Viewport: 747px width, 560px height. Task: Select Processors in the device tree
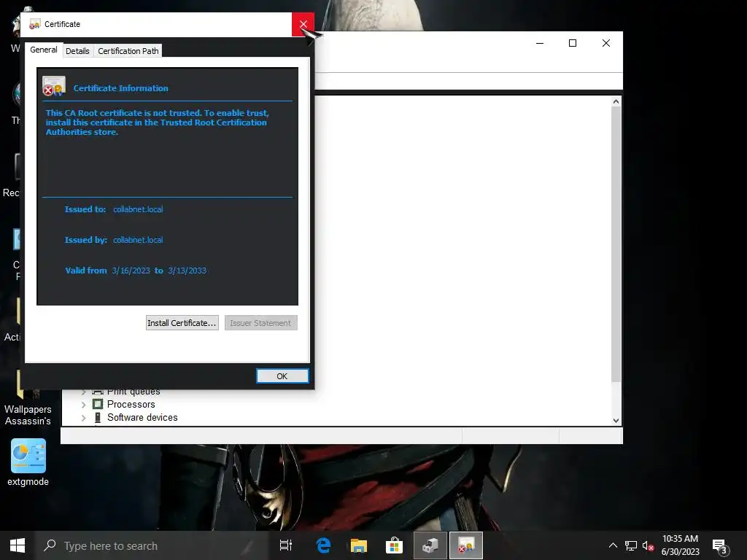[x=131, y=404]
